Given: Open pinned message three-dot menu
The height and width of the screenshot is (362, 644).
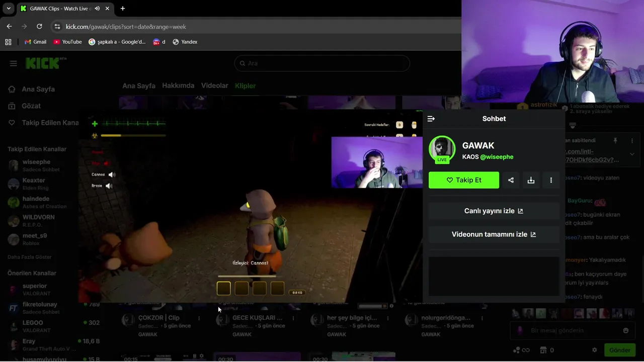Looking at the screenshot, I should coord(632,141).
